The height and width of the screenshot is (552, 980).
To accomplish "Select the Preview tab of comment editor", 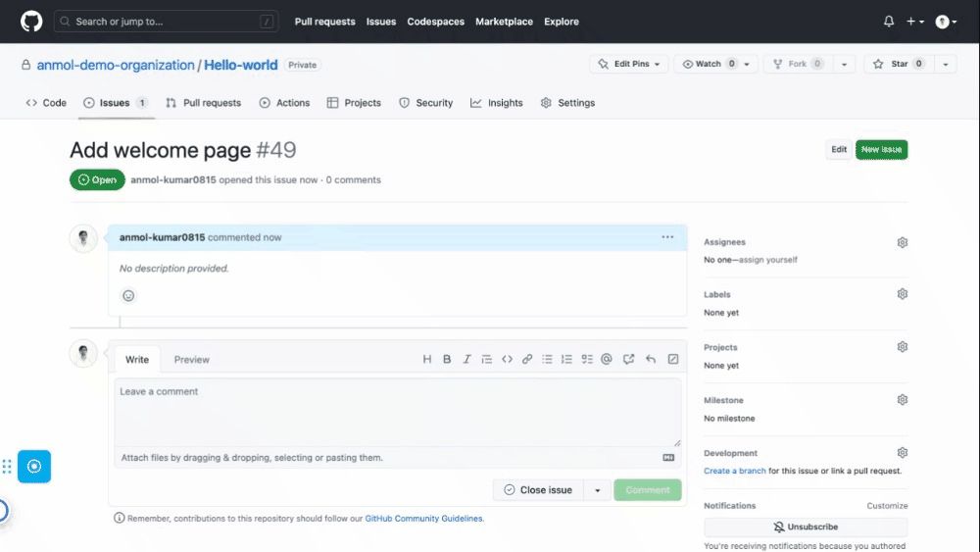I will 192,360.
